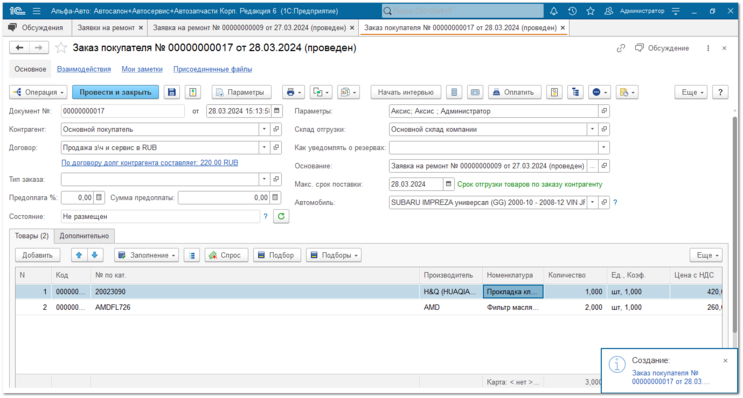Click Начать интервью button
The height and width of the screenshot is (398, 743).
pos(406,92)
